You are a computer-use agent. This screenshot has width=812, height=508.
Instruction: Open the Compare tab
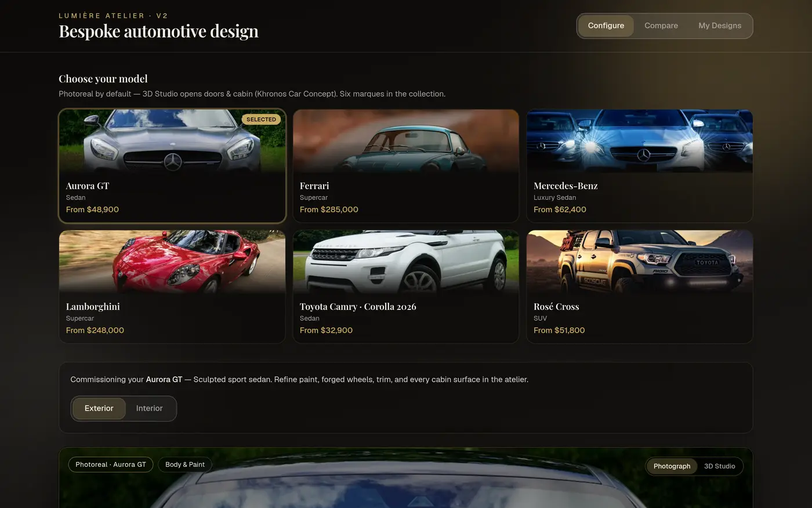click(x=661, y=26)
